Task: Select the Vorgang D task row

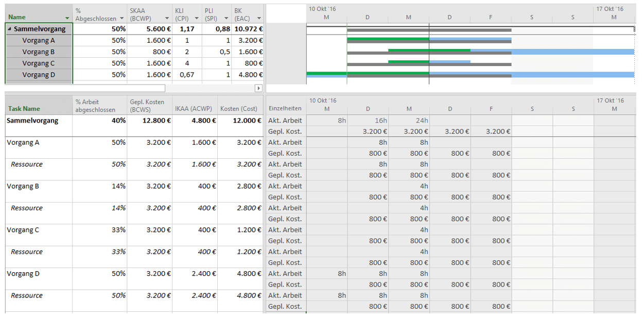Action: point(38,74)
